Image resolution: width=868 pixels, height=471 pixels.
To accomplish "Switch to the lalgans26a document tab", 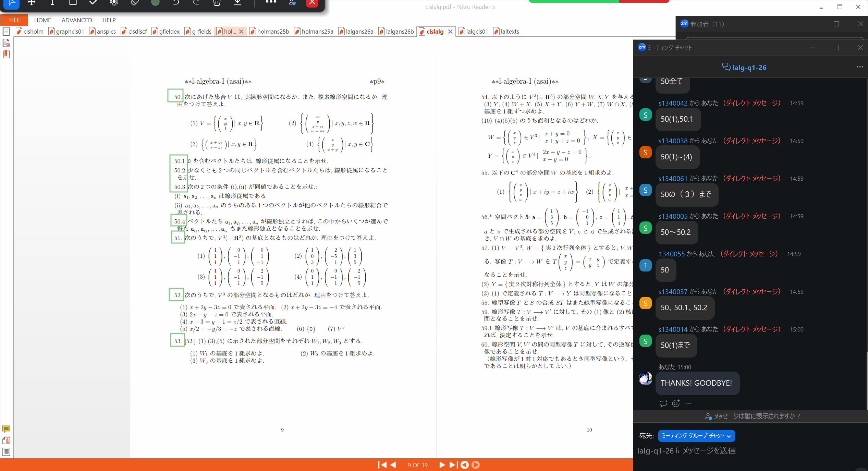I will (356, 32).
